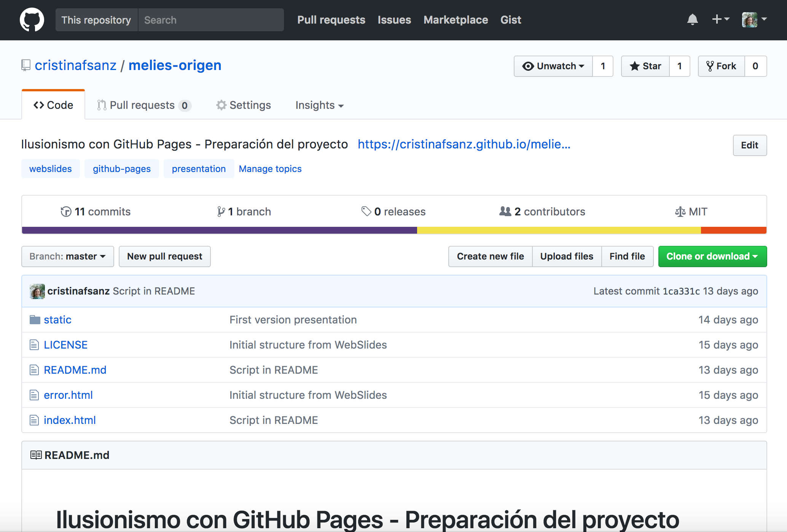Click New pull request
The height and width of the screenshot is (532, 787).
coord(165,256)
